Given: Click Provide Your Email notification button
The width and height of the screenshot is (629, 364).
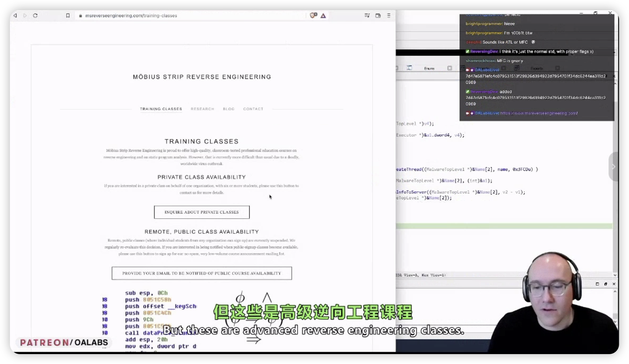Looking at the screenshot, I should pos(202,273).
